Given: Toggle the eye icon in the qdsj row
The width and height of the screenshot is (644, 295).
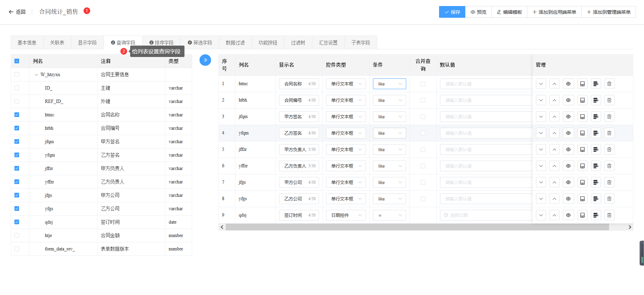Looking at the screenshot, I should (569, 215).
